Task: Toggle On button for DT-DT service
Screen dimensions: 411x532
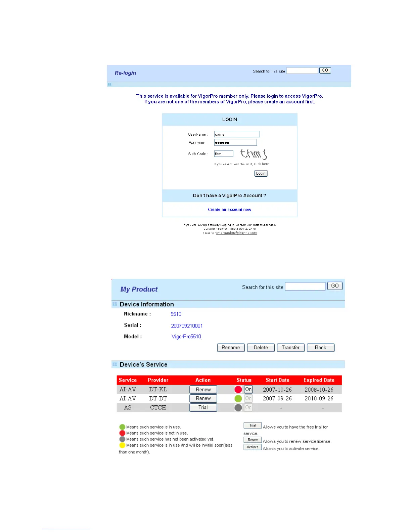Action: coord(248,398)
